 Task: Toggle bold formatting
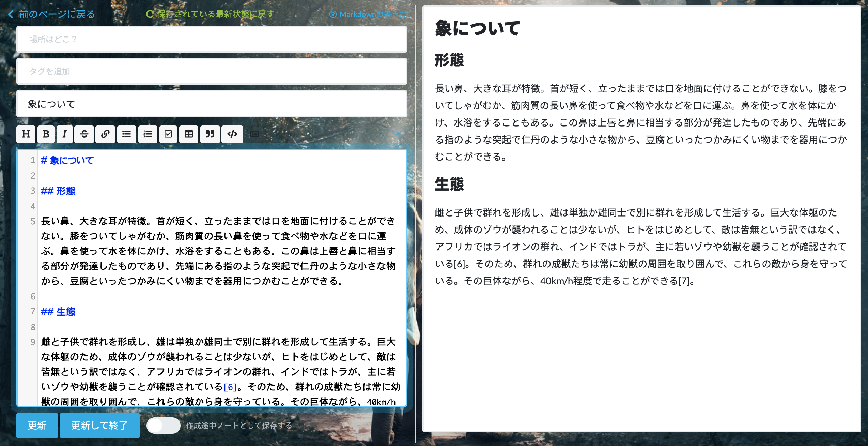[x=46, y=134]
